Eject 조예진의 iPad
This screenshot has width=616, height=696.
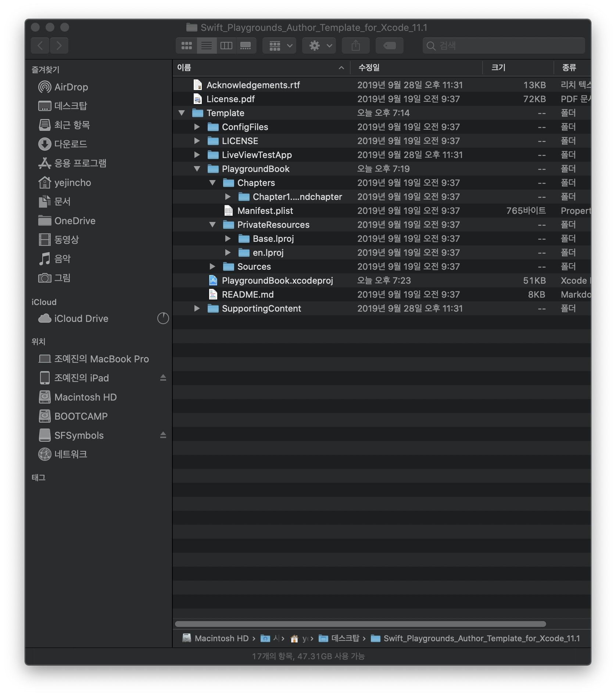[163, 378]
